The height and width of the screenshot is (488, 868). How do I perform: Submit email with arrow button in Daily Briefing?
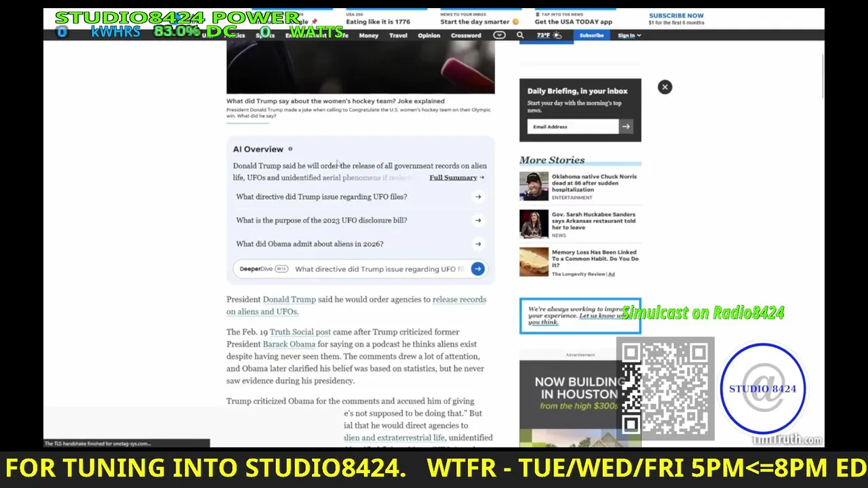(626, 127)
